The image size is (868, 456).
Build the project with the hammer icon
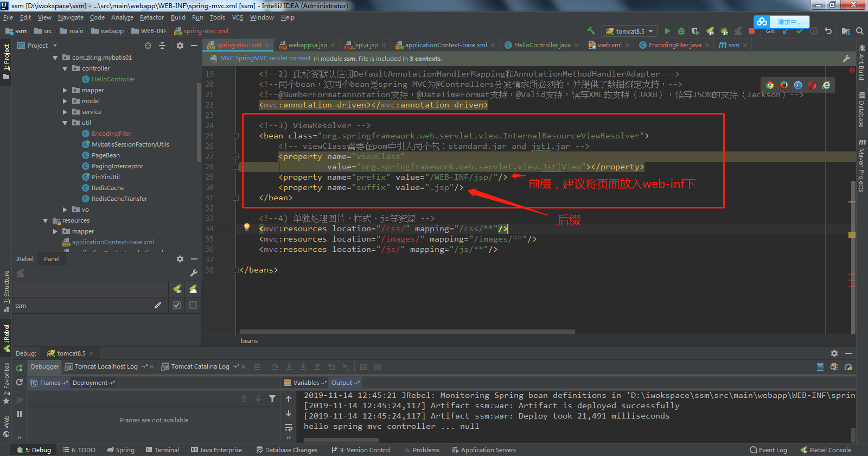[x=591, y=31]
